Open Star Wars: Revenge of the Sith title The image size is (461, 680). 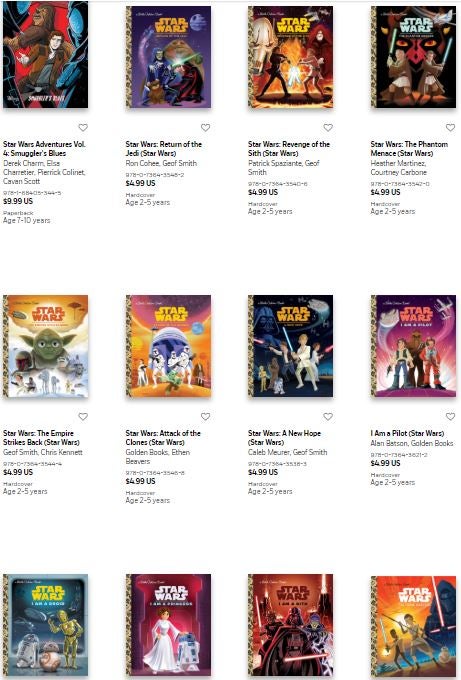(289, 149)
